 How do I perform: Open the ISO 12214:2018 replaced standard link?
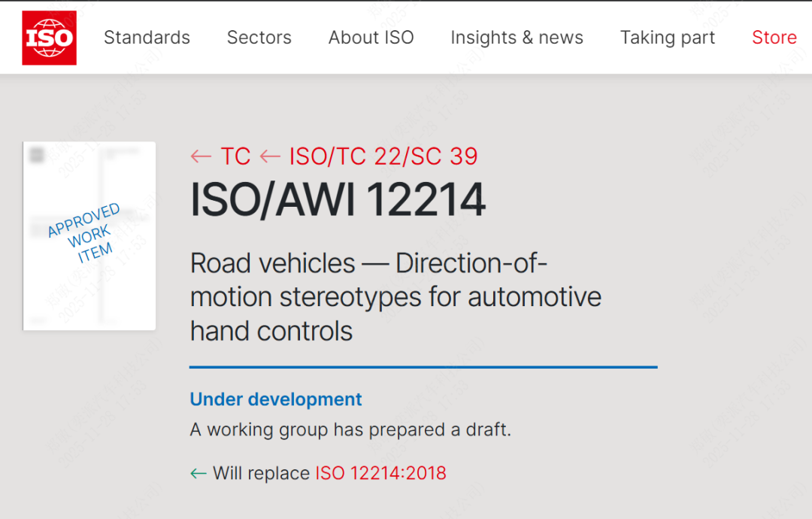tap(380, 473)
